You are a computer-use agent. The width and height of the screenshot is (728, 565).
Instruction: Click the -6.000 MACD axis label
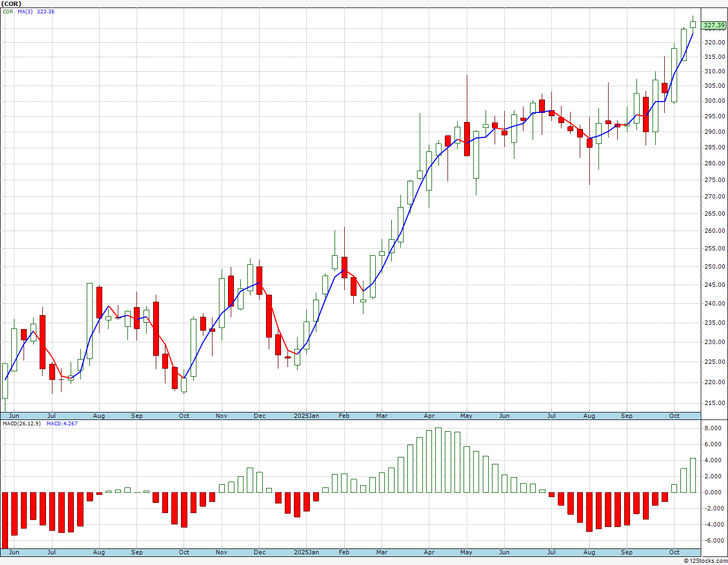coord(713,540)
